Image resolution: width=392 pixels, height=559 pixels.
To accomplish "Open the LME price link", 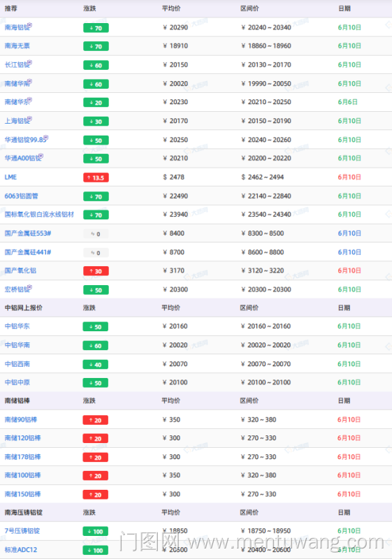I will [10, 177].
